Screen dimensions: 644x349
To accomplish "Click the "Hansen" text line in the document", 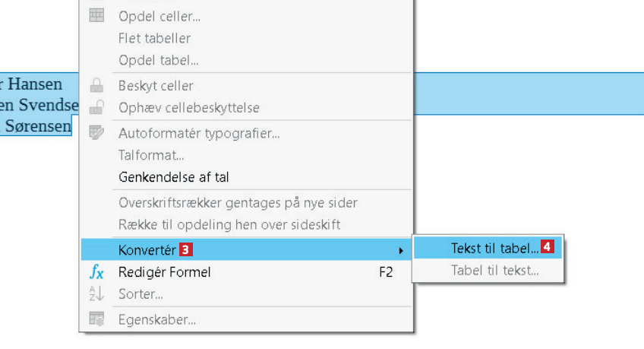I will 34,83.
